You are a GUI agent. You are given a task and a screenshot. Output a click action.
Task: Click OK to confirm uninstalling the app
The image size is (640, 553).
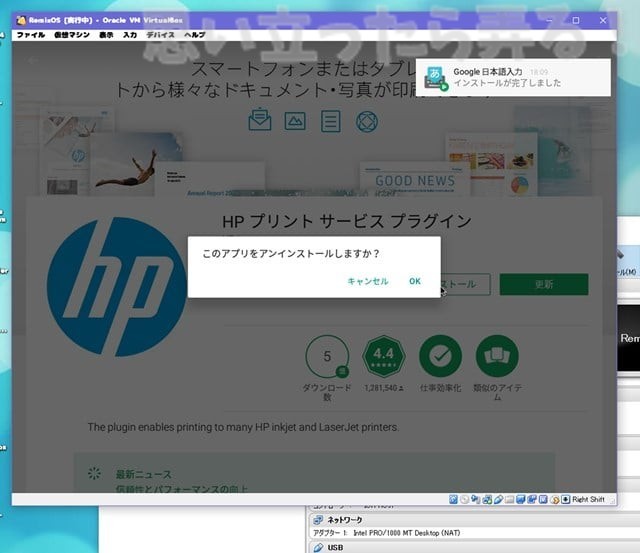(x=415, y=281)
